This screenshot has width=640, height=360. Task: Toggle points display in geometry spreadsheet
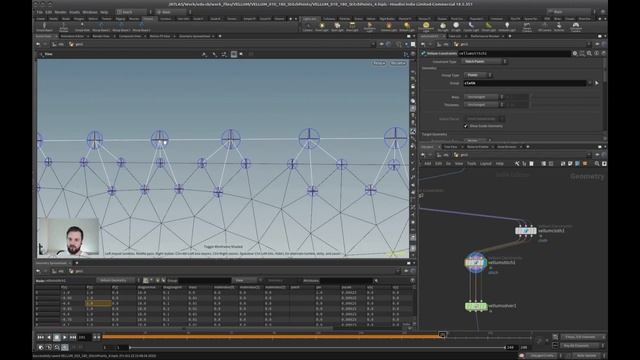click(x=146, y=280)
